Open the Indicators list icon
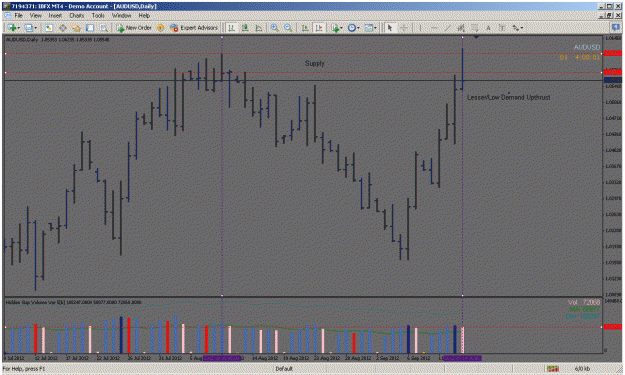This screenshot has width=625, height=375. pos(335,28)
